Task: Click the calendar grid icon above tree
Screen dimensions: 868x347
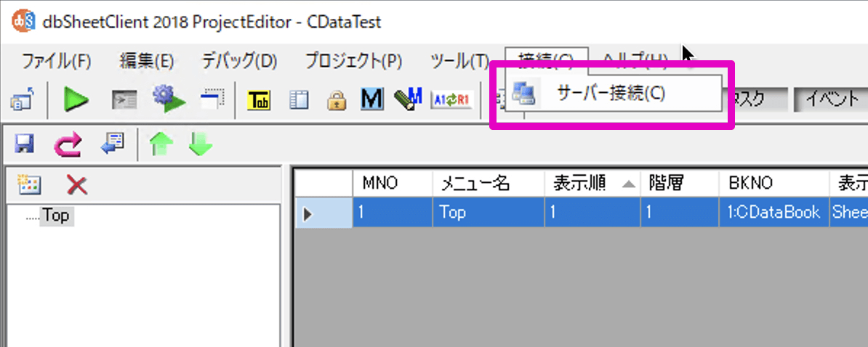Action: 29,184
